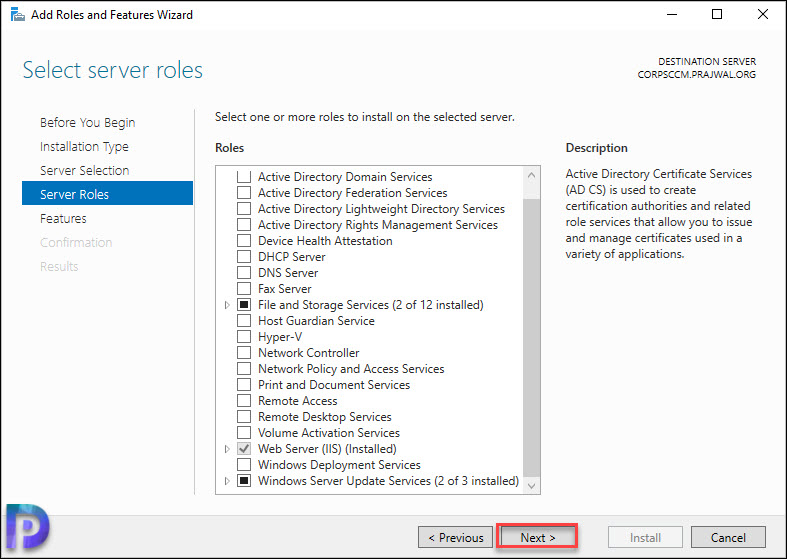This screenshot has width=787, height=559.
Task: Go to the Features step
Action: coord(63,219)
